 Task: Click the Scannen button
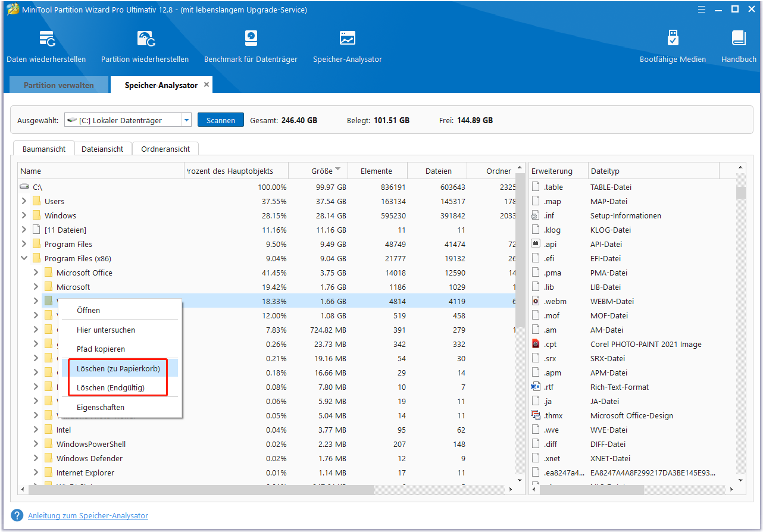221,120
